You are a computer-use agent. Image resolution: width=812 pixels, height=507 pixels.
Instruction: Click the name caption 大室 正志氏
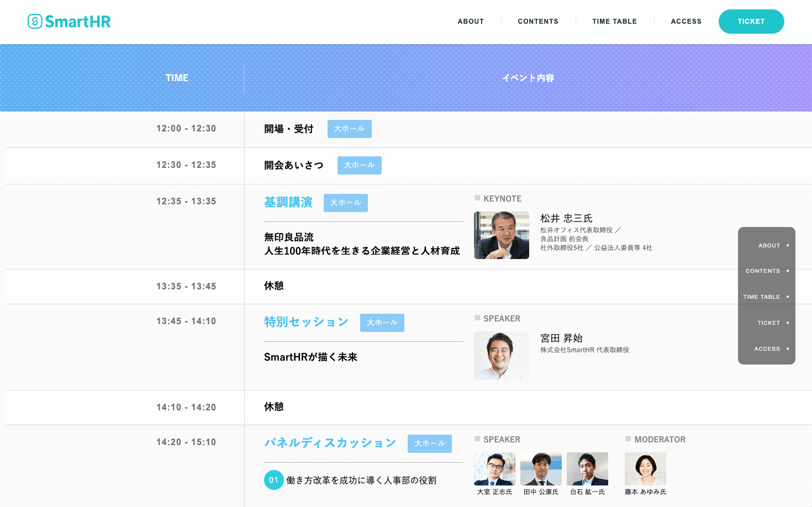click(494, 492)
